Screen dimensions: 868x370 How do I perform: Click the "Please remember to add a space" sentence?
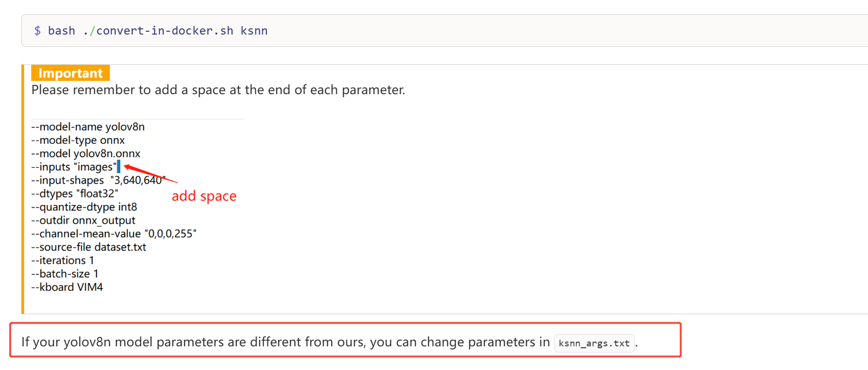(218, 90)
